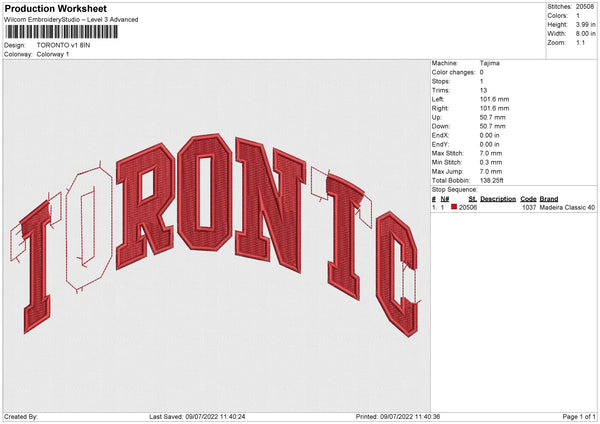Select the Height value 3.99 in
Image resolution: width=600 pixels, height=424 pixels.
[x=586, y=24]
